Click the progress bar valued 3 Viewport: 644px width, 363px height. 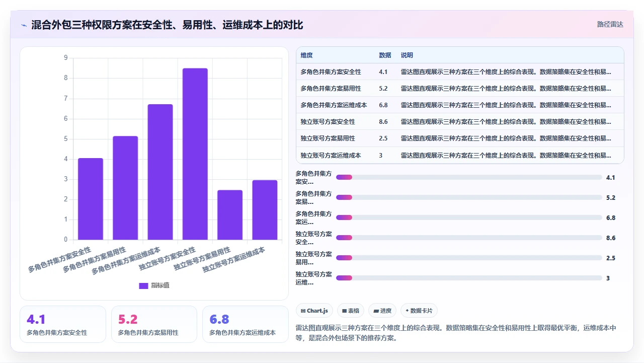click(469, 278)
